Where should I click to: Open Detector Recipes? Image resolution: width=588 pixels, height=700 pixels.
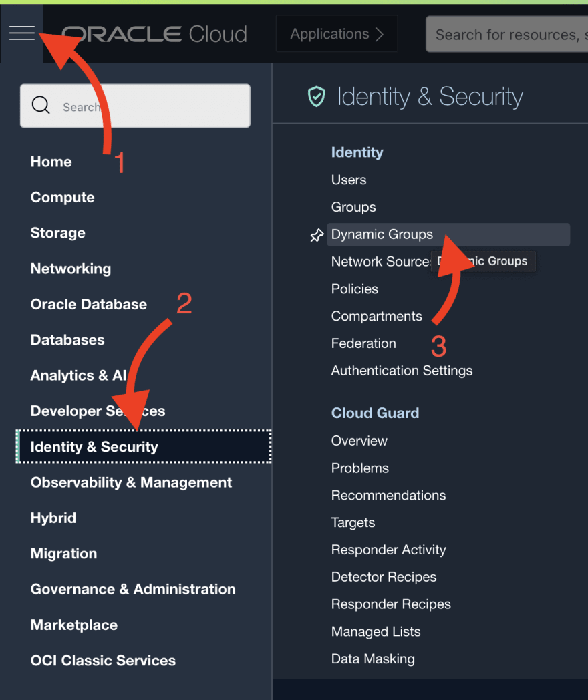click(x=384, y=577)
